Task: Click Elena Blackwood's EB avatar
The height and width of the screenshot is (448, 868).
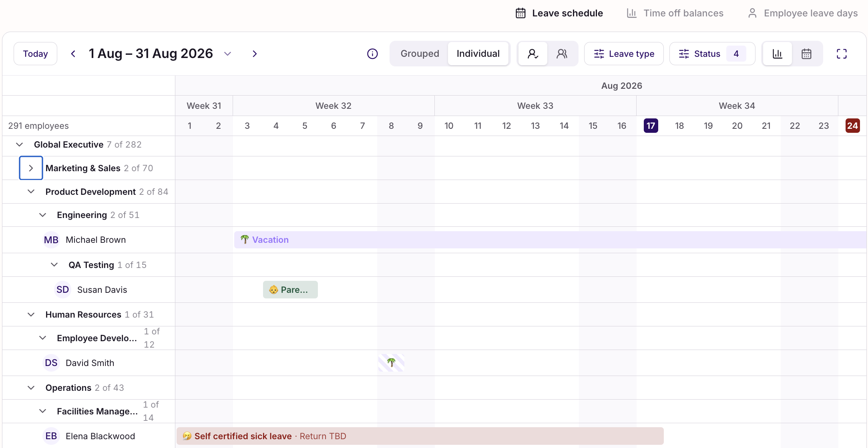Action: 51,436
